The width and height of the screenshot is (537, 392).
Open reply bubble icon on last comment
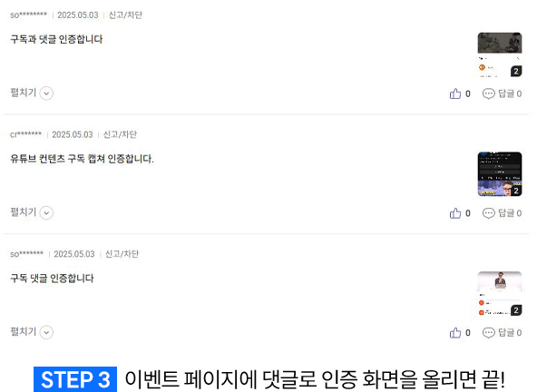coord(488,333)
